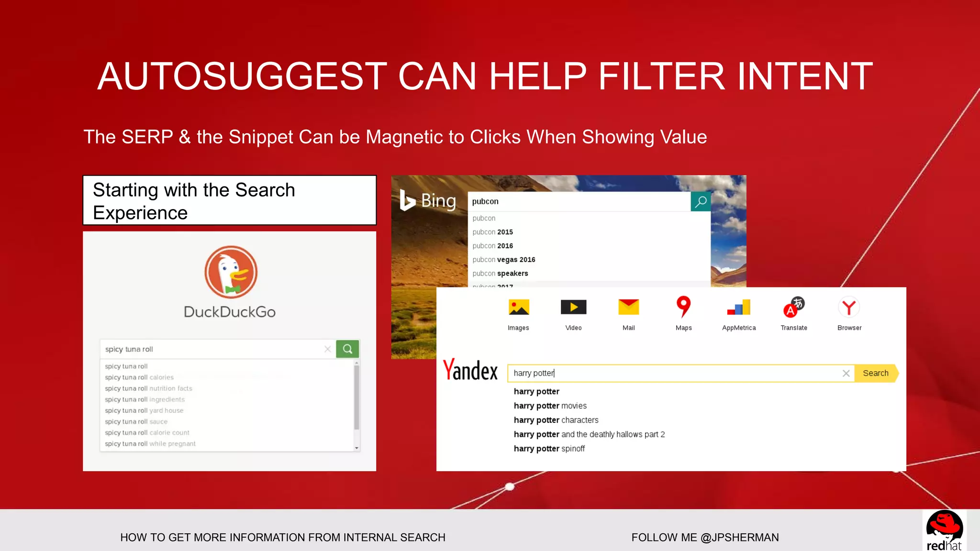Clear the 'spicy tuna roll' query with X
The image size is (980, 551).
(x=328, y=349)
